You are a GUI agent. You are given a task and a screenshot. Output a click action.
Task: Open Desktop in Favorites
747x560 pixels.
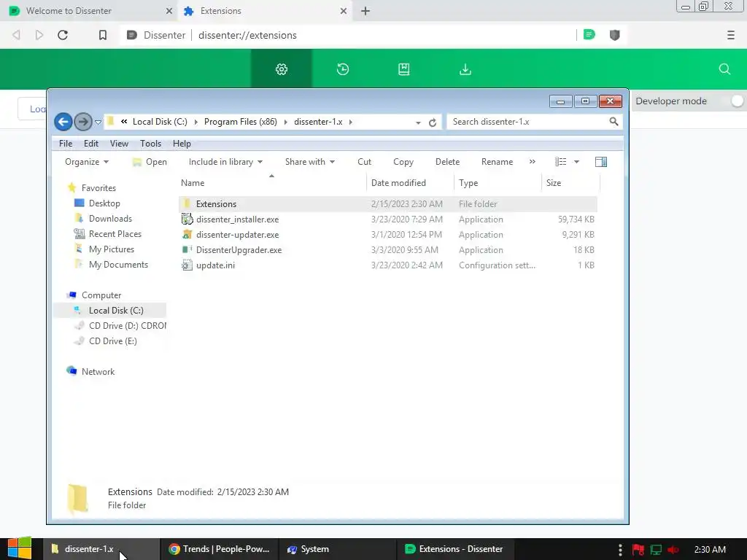104,203
